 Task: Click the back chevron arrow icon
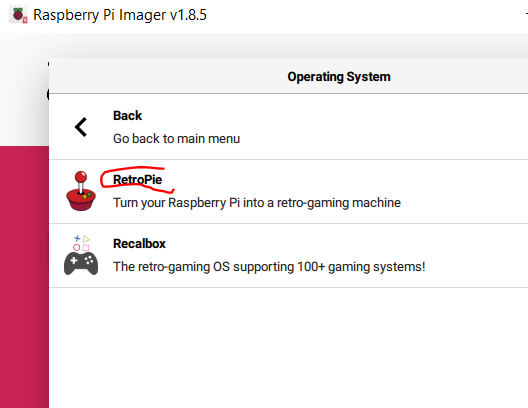pyautogui.click(x=81, y=127)
